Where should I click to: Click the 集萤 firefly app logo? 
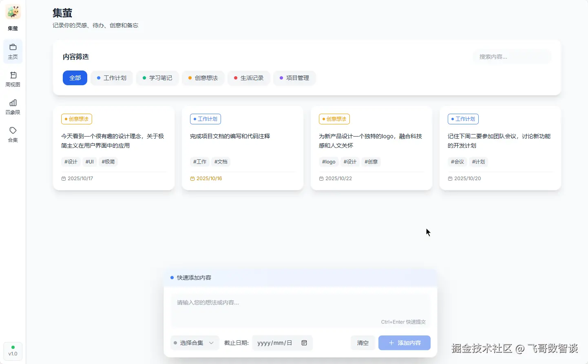coord(13,12)
